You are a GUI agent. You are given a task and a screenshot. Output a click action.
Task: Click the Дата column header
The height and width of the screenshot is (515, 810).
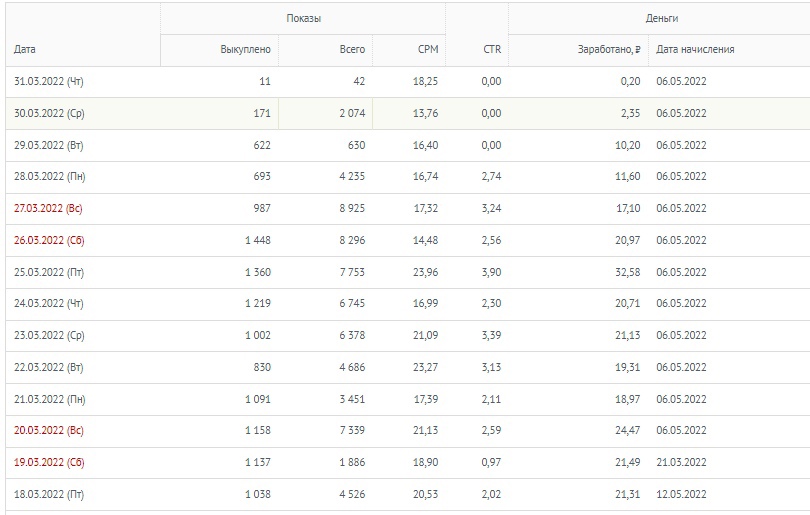tap(27, 49)
